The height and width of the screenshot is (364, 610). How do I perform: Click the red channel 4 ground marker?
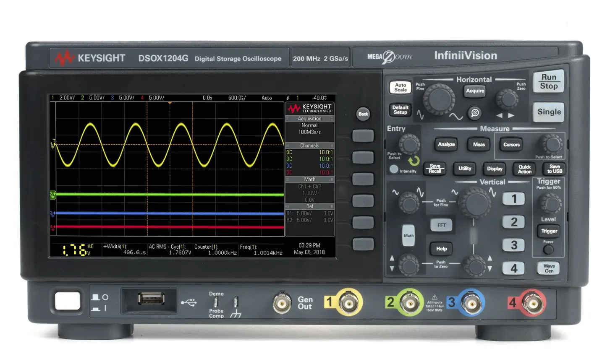coord(53,227)
